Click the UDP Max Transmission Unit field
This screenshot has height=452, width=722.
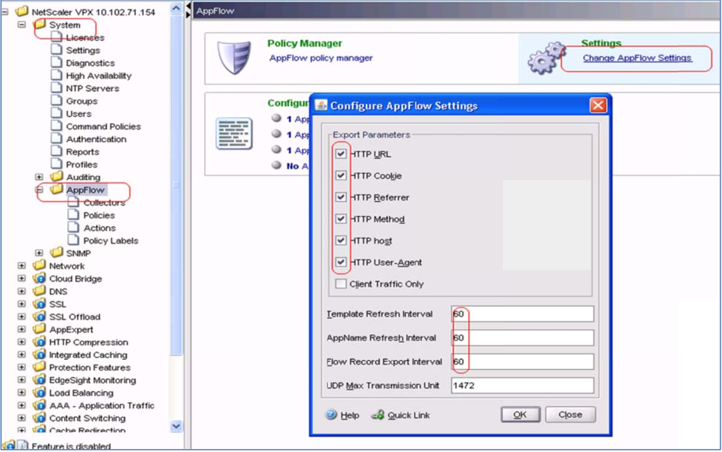523,386
